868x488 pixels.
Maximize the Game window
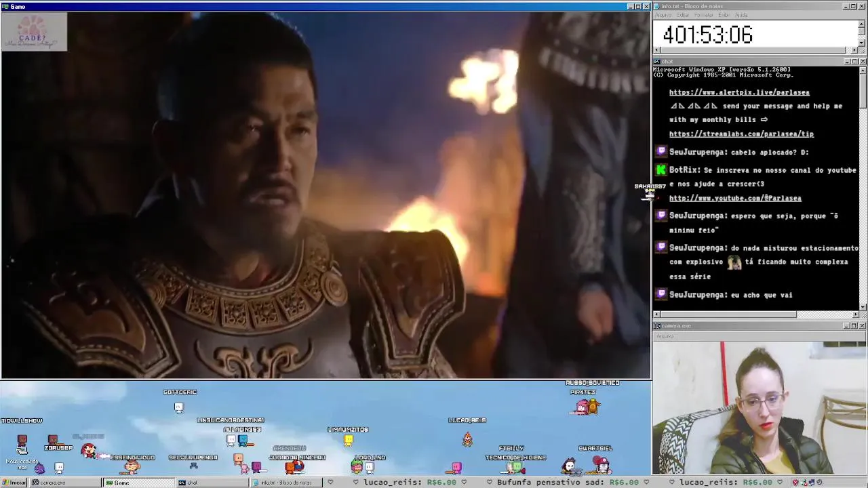(638, 6)
